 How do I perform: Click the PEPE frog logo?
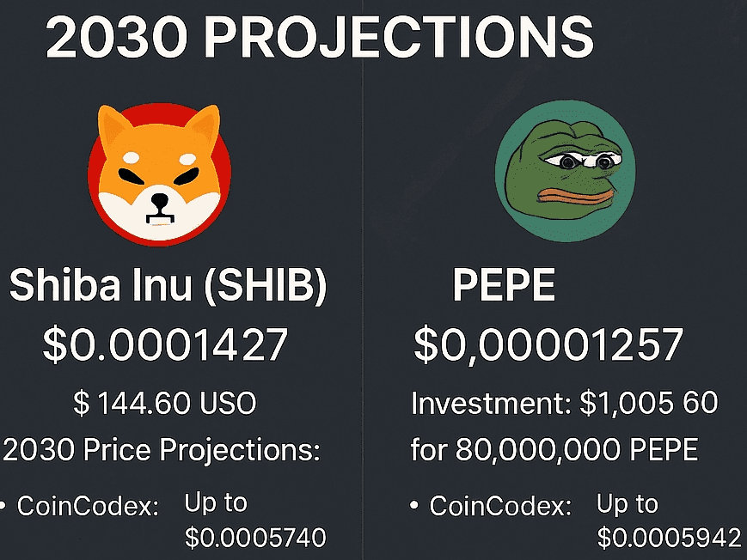click(x=560, y=176)
